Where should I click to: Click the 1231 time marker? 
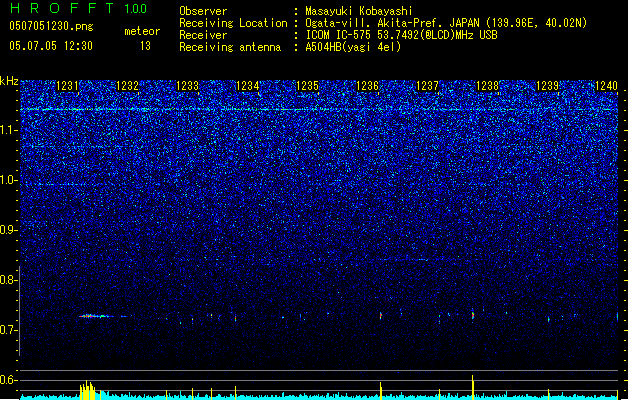[67, 86]
